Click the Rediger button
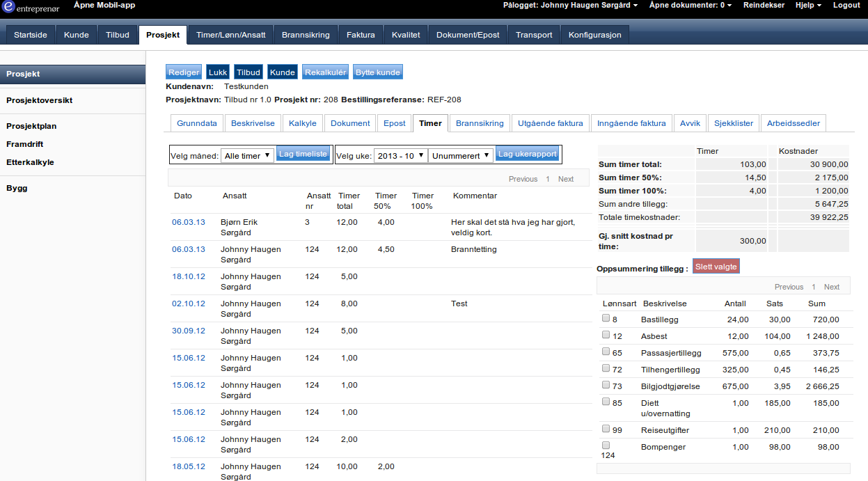 point(184,72)
